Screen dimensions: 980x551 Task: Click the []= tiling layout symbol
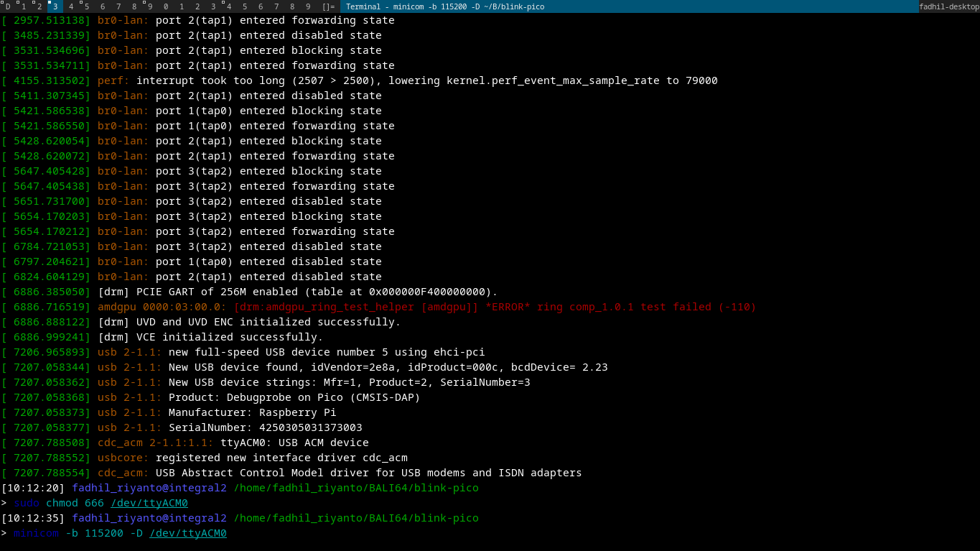point(327,6)
